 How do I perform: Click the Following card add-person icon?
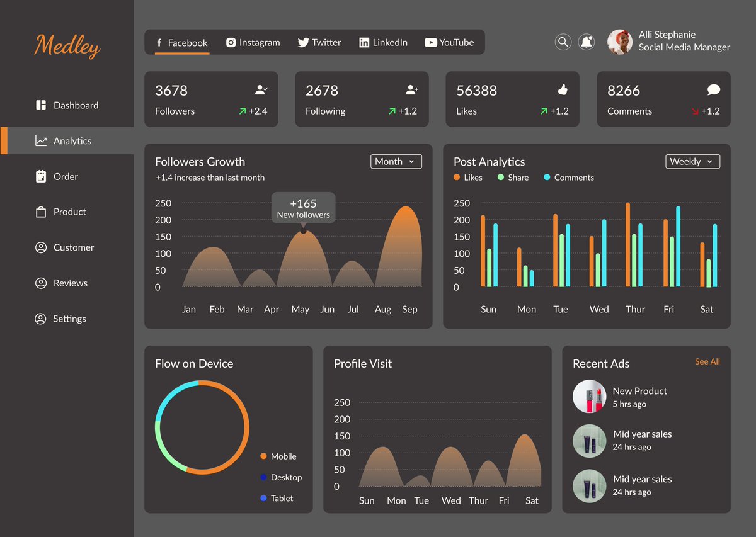click(x=412, y=90)
